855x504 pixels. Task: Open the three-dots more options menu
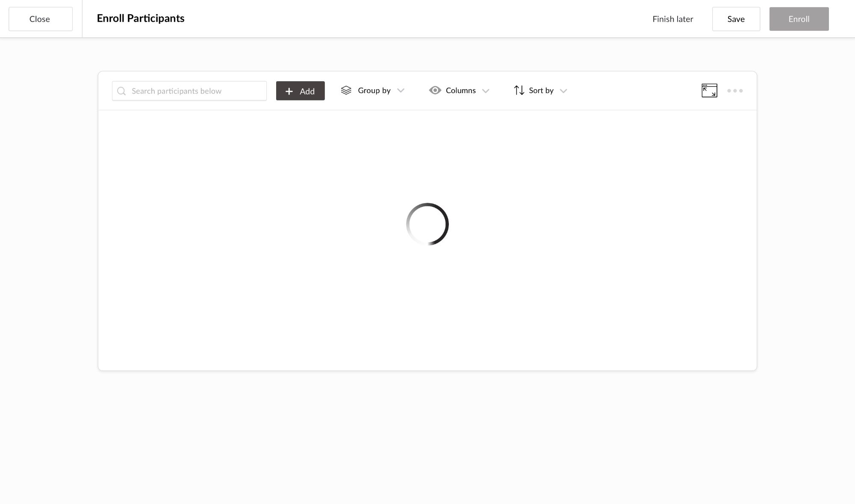pyautogui.click(x=735, y=91)
